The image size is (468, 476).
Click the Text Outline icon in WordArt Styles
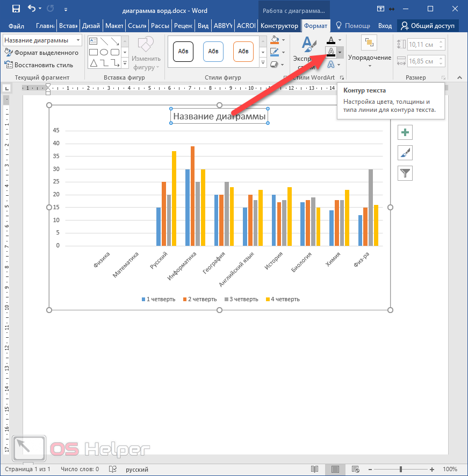point(332,52)
